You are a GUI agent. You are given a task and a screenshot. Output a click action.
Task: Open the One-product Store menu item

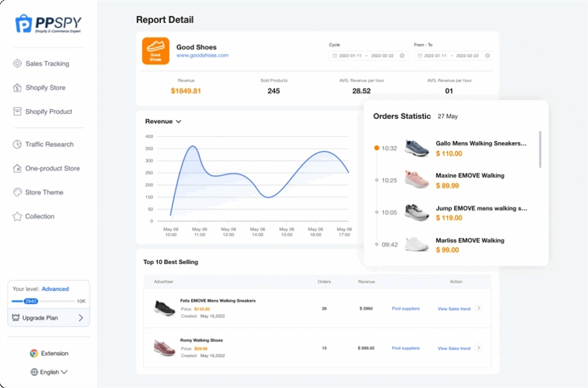pos(52,169)
